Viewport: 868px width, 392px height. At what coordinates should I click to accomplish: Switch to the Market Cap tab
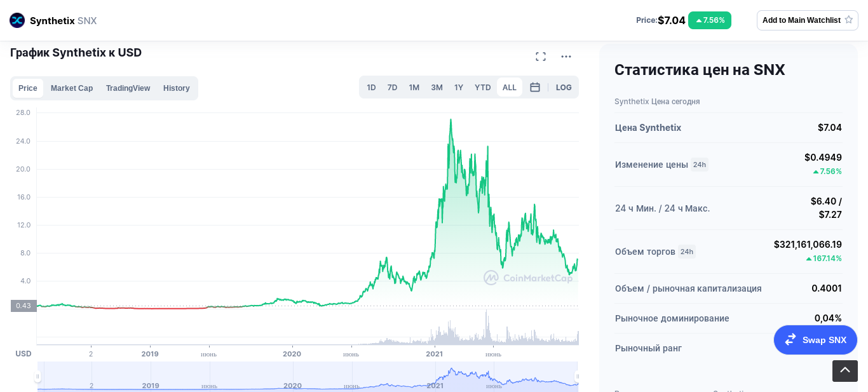pos(72,88)
